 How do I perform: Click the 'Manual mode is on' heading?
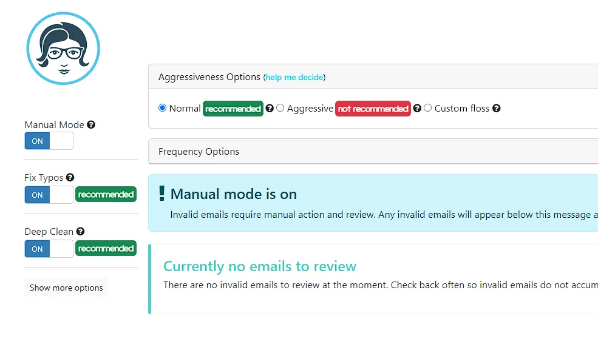[233, 194]
